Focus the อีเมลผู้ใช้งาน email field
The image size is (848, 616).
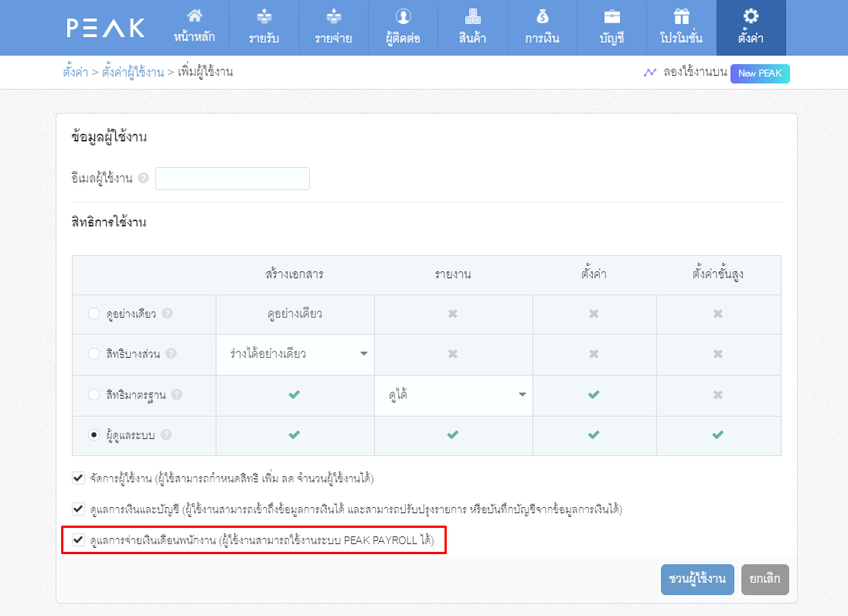[x=233, y=179]
